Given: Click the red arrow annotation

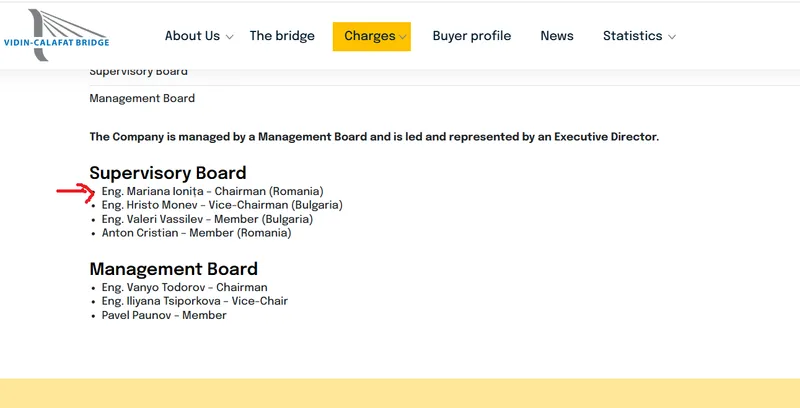Looking at the screenshot, I should coord(73,190).
